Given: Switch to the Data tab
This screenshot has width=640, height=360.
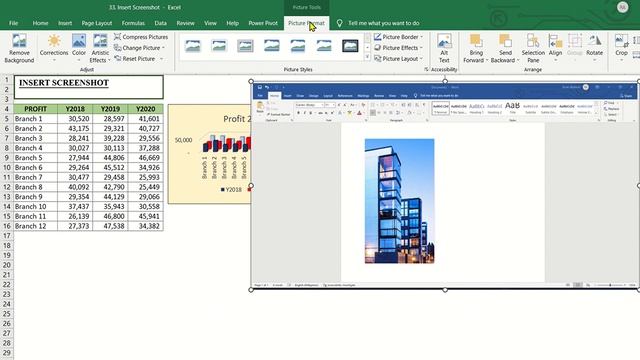Looking at the screenshot, I should (160, 23).
